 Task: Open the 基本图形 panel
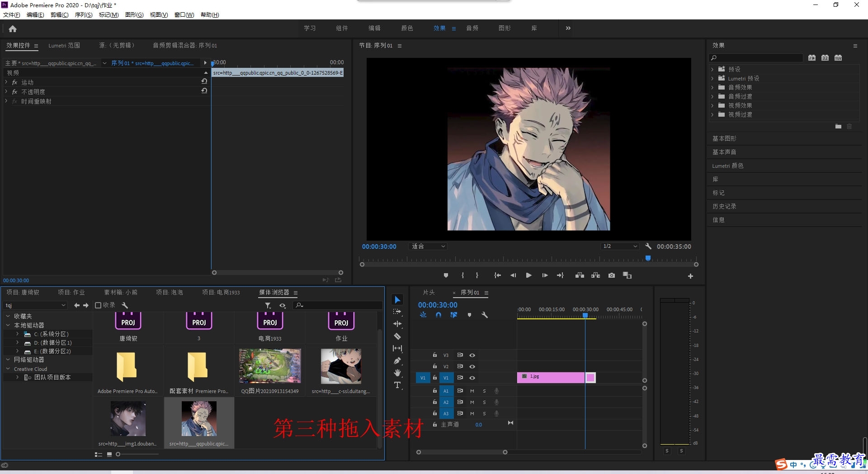[x=724, y=138]
